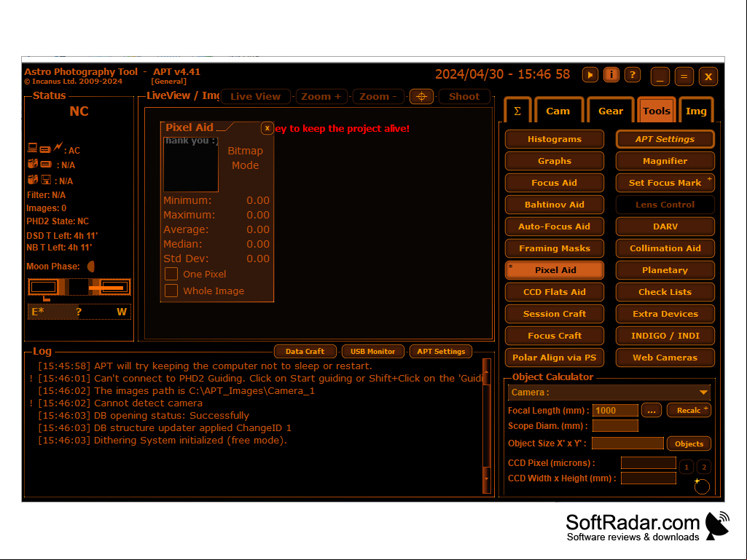
Task: Select the CCD preset 1 button
Action: [687, 467]
